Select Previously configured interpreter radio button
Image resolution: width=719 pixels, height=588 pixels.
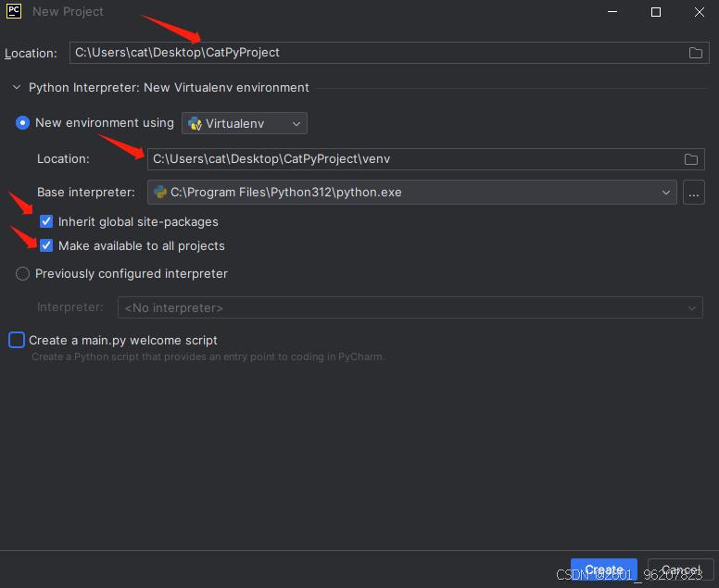click(x=22, y=273)
